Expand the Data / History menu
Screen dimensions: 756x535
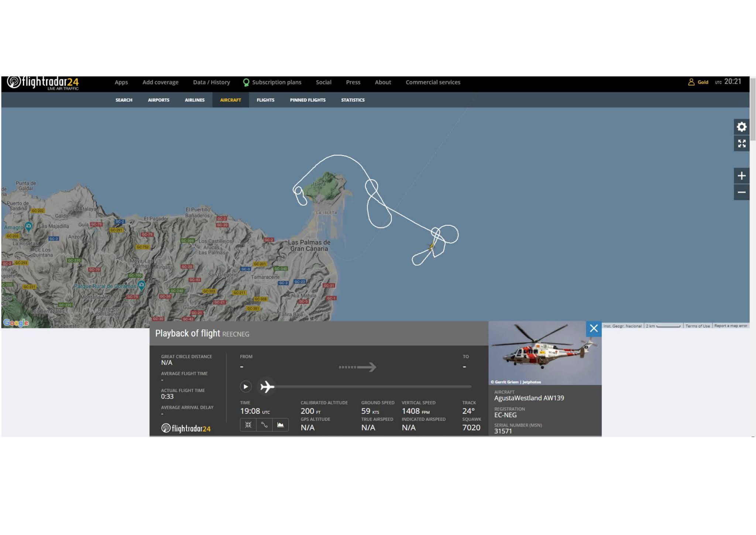211,82
